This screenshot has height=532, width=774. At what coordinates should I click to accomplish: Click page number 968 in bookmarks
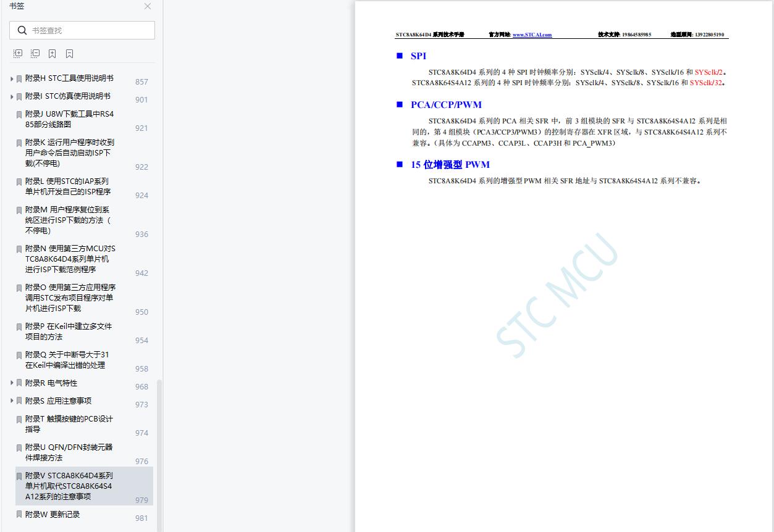pyautogui.click(x=141, y=386)
